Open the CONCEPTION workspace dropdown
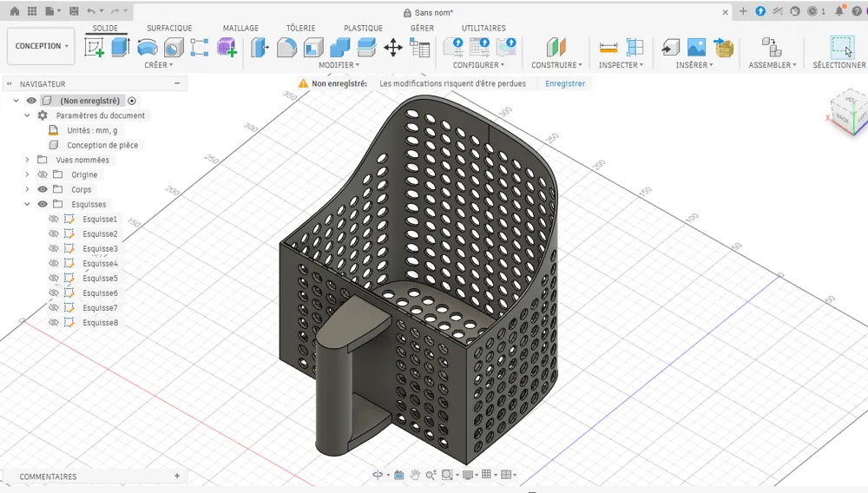 (x=42, y=46)
